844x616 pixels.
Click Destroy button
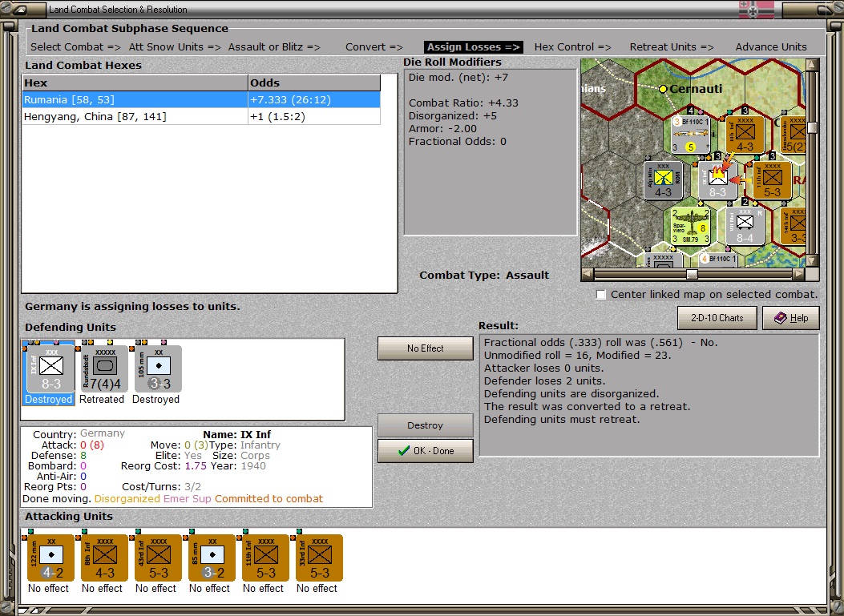(x=426, y=425)
